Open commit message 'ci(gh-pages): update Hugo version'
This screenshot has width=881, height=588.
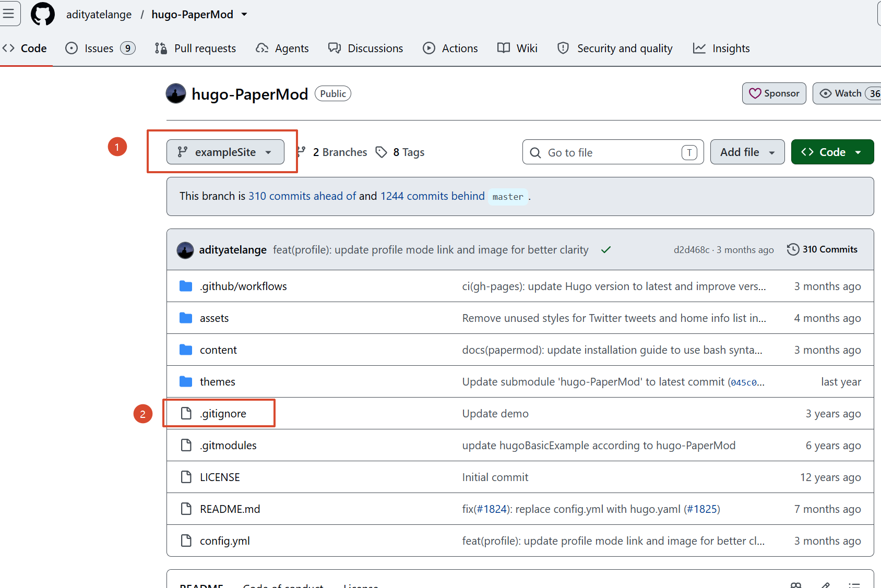[614, 286]
